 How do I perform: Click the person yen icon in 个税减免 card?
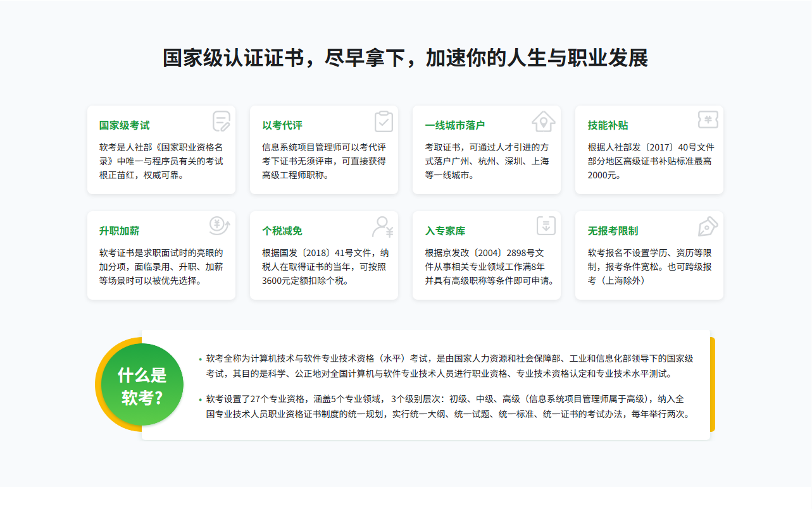point(383,226)
